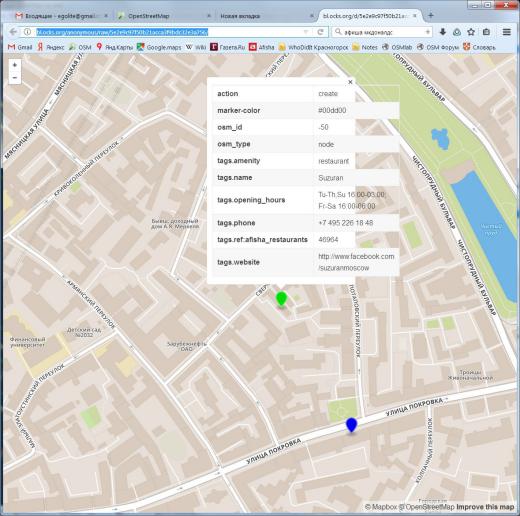Switch to the Gmail inbox tab
Viewport: 520px width, 516px height.
click(59, 16)
